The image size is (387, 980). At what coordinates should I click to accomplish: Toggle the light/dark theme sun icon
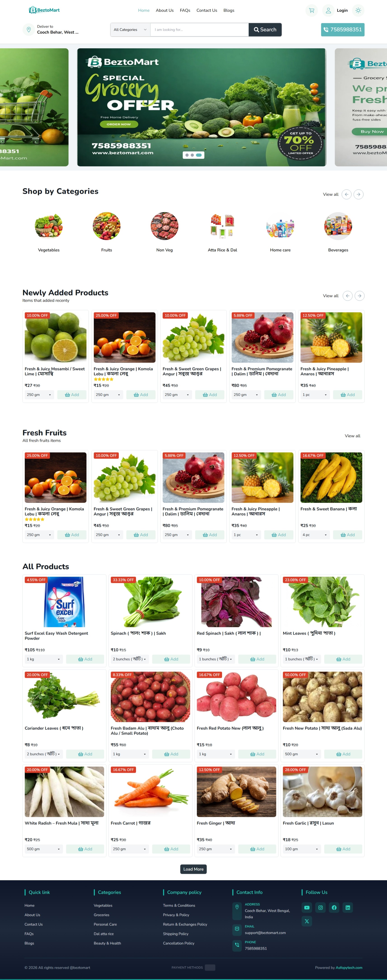click(358, 11)
